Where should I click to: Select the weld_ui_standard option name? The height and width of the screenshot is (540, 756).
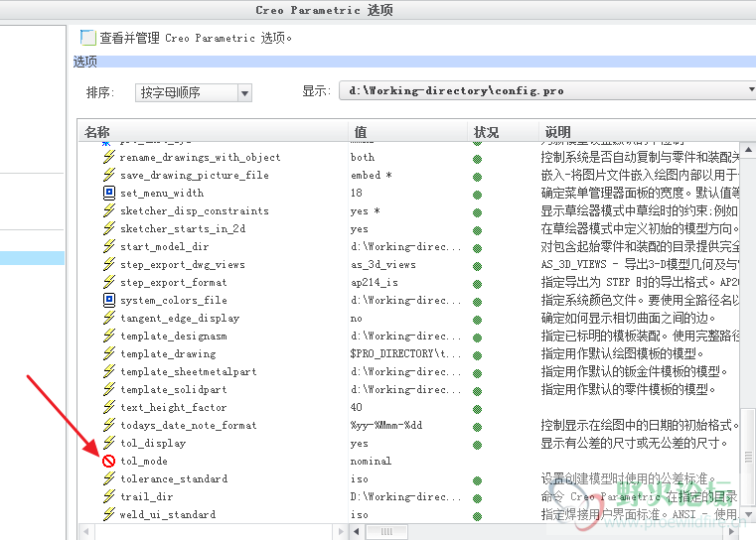click(168, 514)
